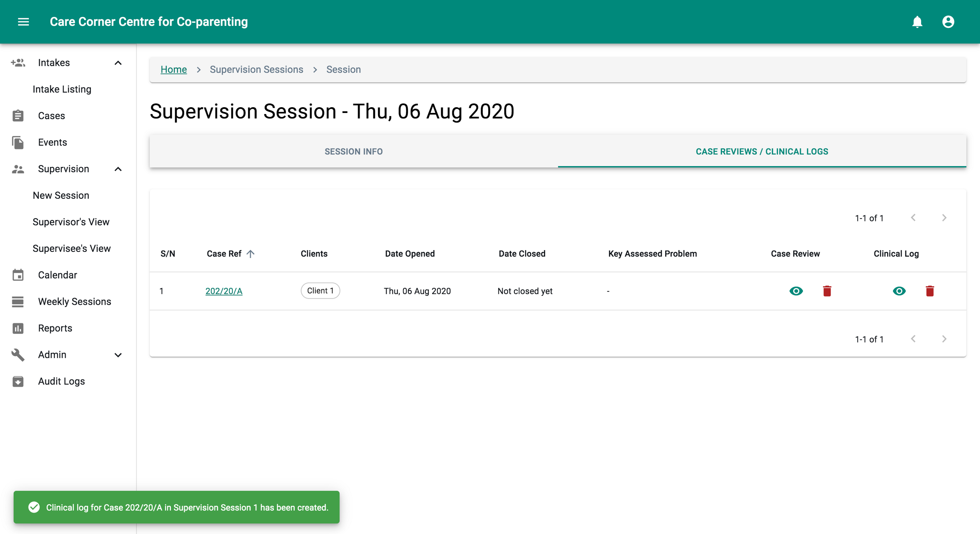Open the Reports menu item

[x=55, y=328]
